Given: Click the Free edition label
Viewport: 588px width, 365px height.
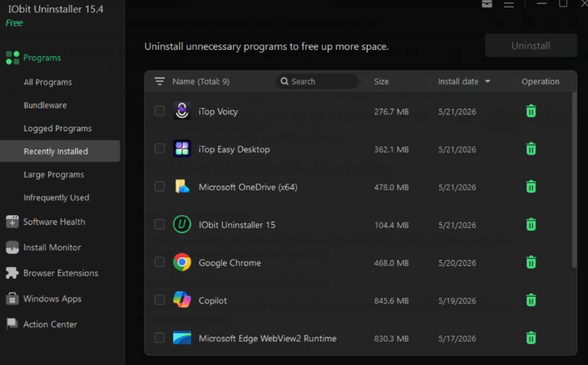Looking at the screenshot, I should click(x=14, y=23).
